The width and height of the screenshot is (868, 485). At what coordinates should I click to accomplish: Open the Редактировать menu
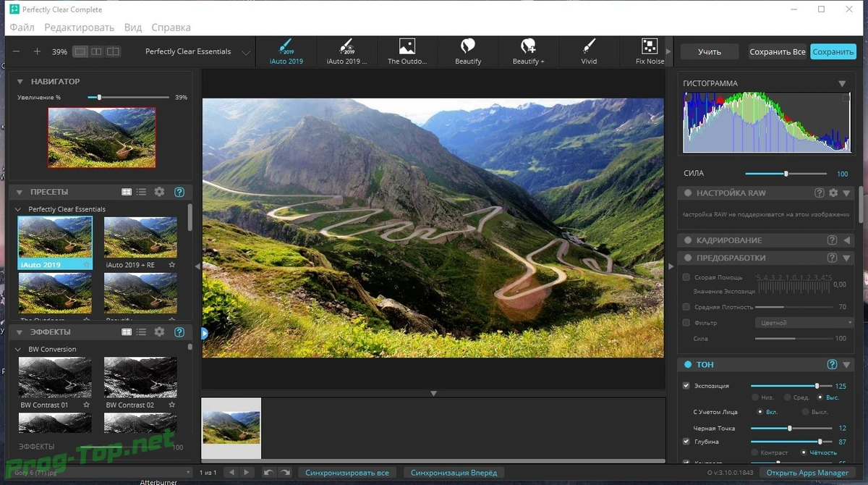pos(80,28)
